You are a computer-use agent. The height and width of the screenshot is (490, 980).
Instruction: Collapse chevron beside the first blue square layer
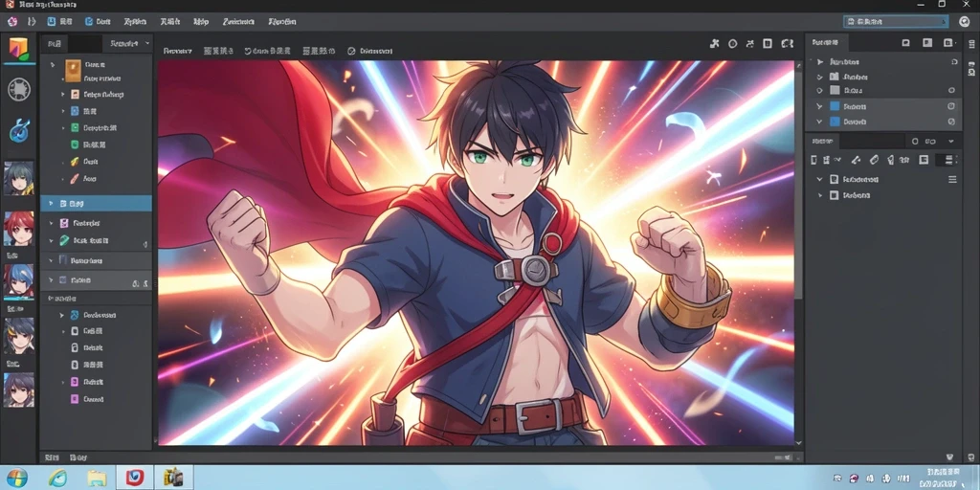pyautogui.click(x=819, y=107)
